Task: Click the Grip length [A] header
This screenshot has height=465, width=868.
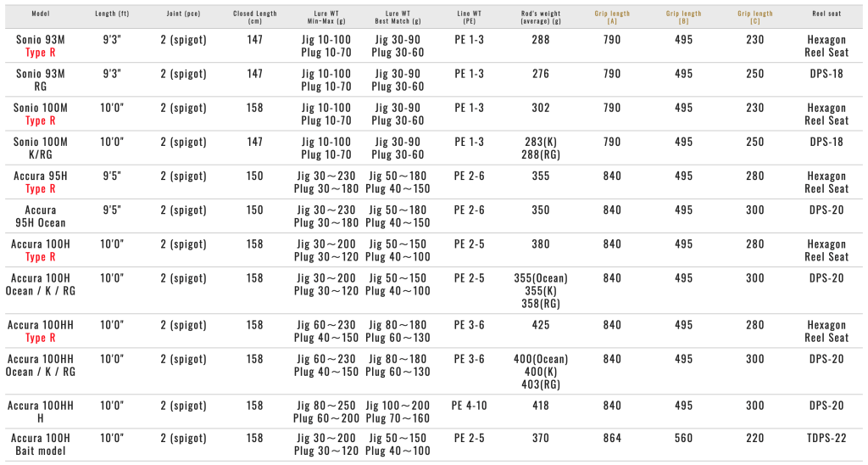Action: [x=612, y=18]
